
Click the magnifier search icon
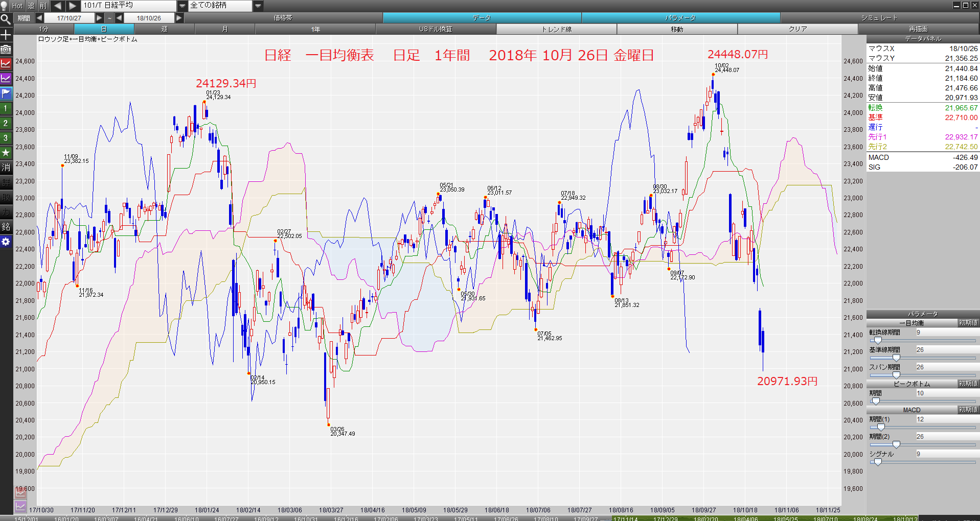(x=6, y=20)
